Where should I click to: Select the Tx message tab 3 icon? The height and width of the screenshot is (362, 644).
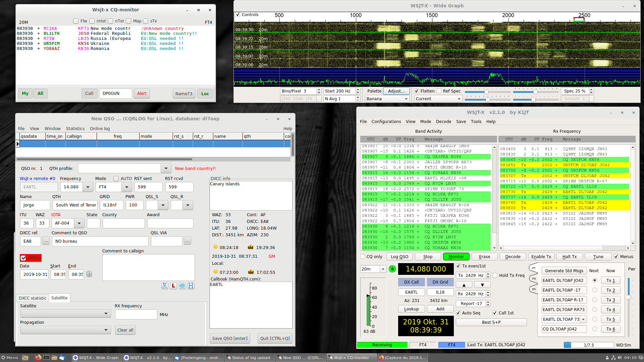pos(533,289)
